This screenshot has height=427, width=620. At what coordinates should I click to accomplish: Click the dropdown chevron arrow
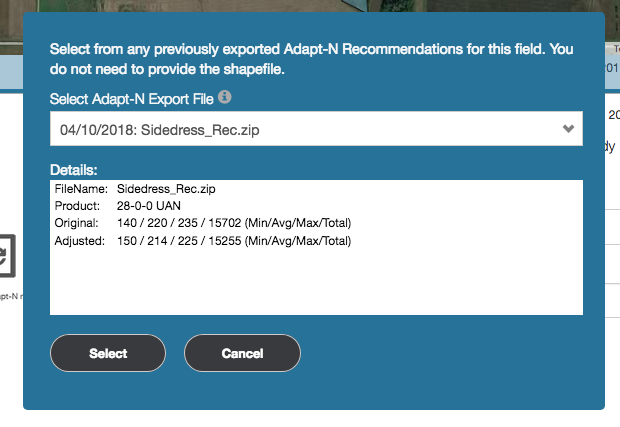point(569,129)
